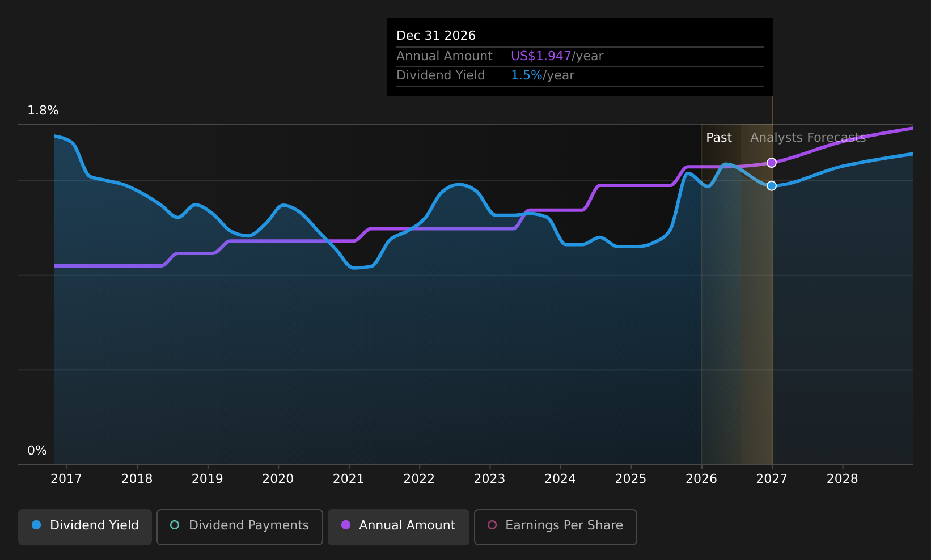Toggle the Dividend Yield legend series

(x=85, y=527)
